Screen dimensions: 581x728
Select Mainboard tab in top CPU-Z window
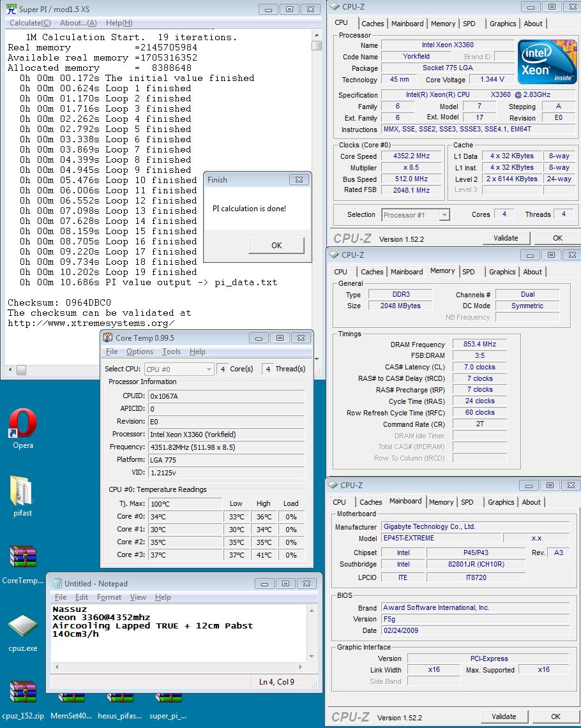click(x=407, y=24)
